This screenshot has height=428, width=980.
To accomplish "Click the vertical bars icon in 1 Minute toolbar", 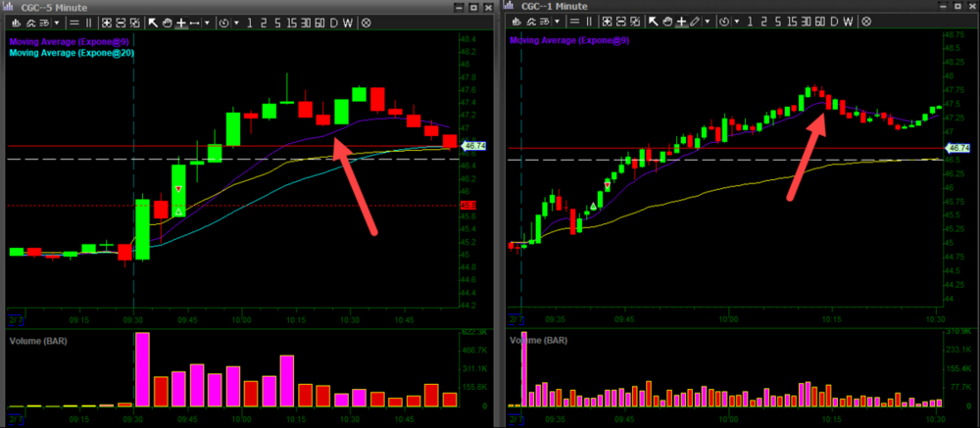I will [590, 21].
